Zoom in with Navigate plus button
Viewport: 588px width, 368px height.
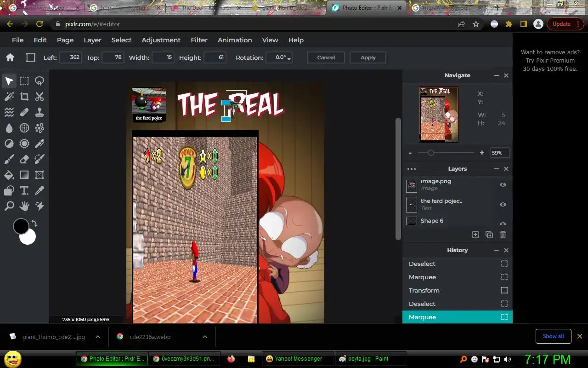point(482,153)
